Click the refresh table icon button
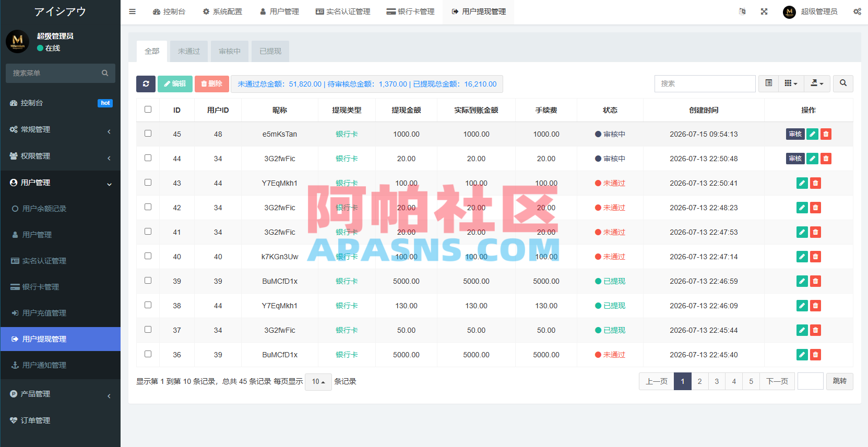This screenshot has height=447, width=868. pos(146,83)
